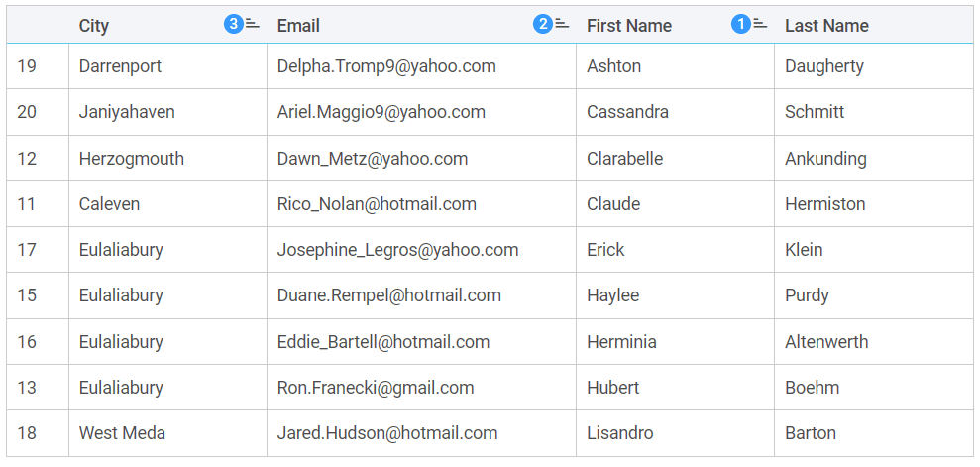Select the Darrenport city cell
This screenshot has height=467, width=980.
(x=120, y=66)
